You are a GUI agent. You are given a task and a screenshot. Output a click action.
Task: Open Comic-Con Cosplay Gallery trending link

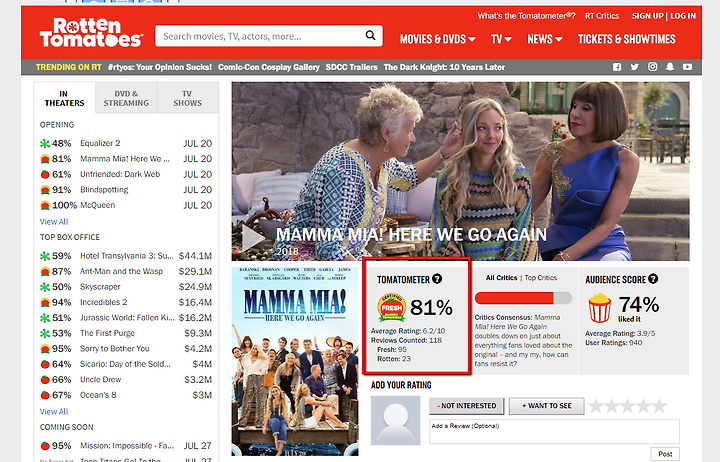coord(269,67)
